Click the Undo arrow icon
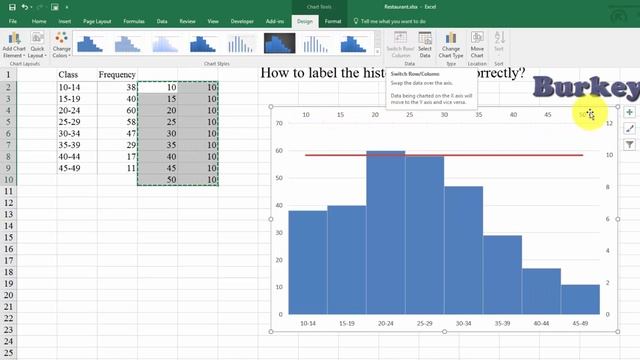The image size is (640, 360). click(25, 7)
